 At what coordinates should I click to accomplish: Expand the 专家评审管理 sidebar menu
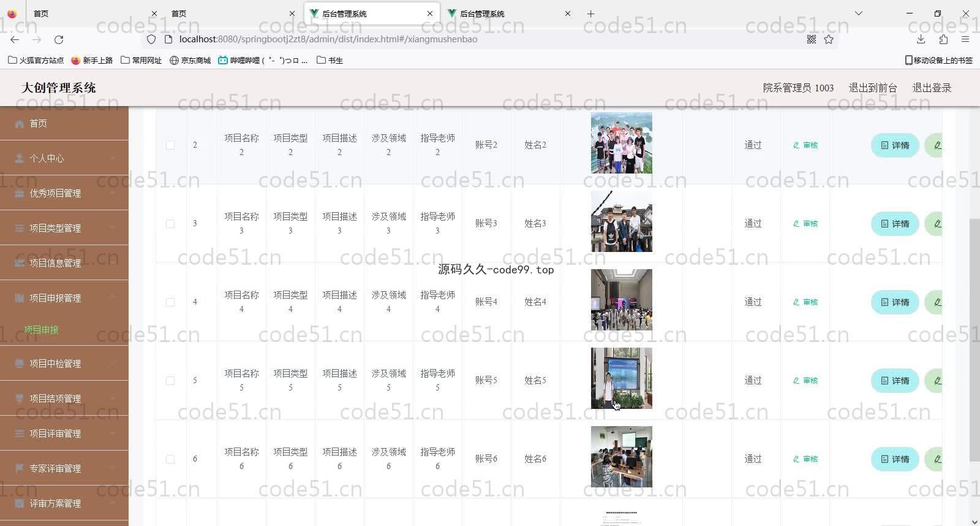(x=64, y=468)
